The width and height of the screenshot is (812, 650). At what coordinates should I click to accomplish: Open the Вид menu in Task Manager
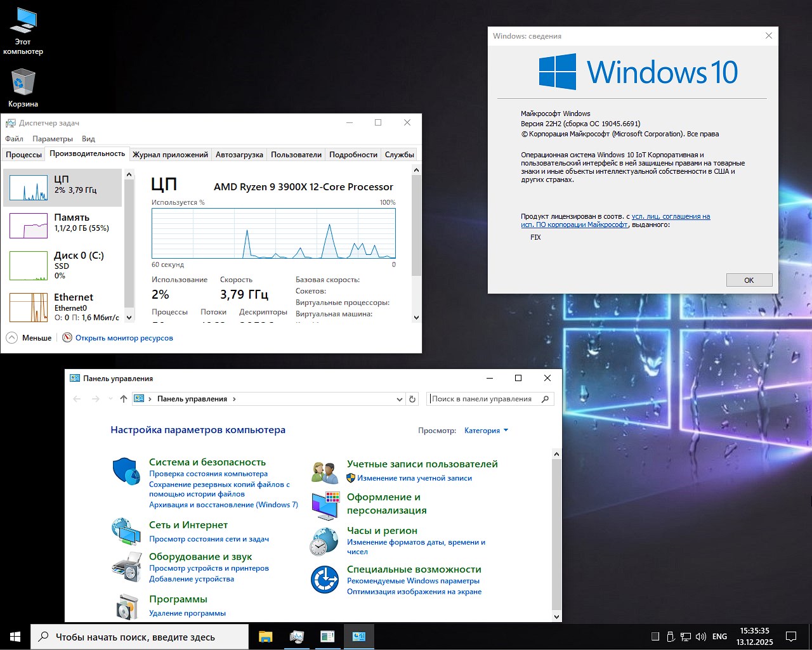pyautogui.click(x=88, y=138)
